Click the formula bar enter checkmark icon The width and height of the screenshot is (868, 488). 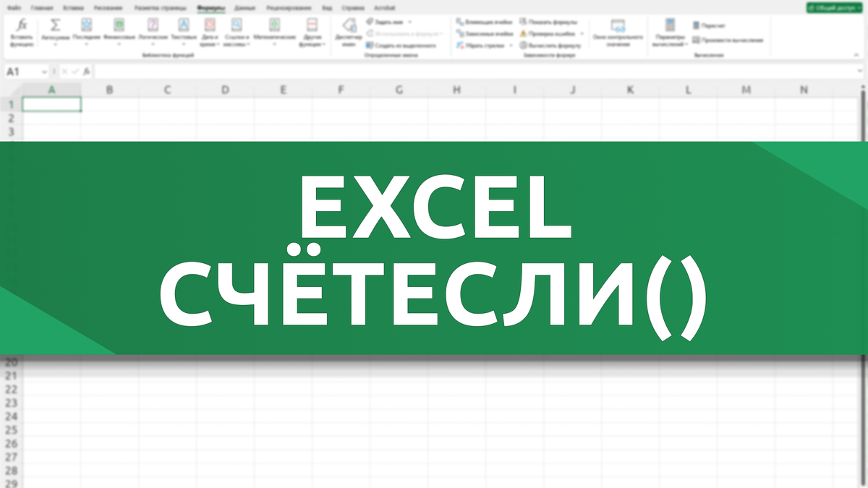[x=75, y=72]
